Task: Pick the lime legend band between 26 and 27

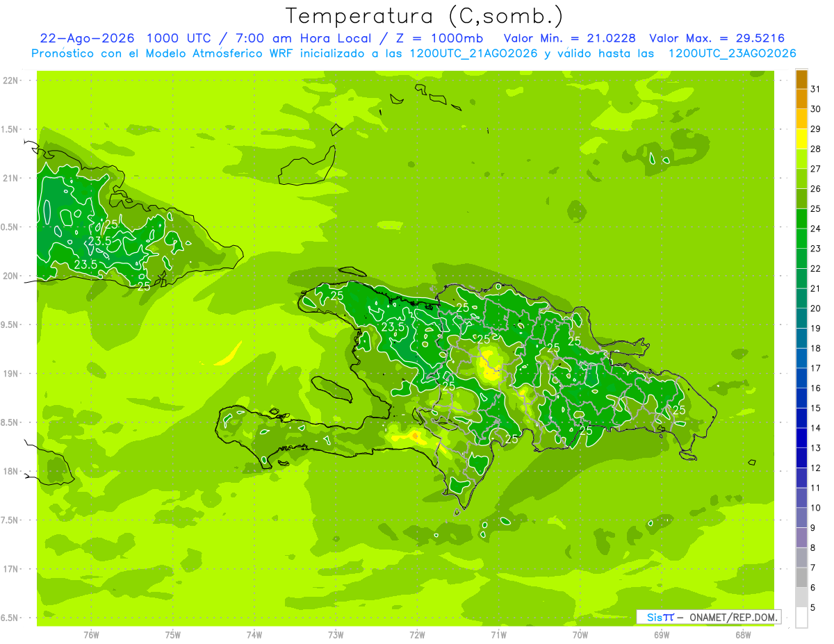Action: (x=801, y=179)
